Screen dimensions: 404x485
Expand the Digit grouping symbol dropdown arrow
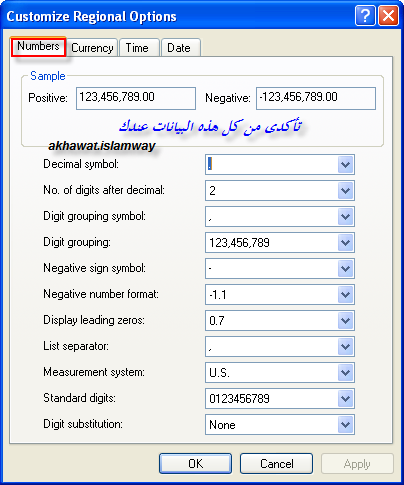(345, 216)
